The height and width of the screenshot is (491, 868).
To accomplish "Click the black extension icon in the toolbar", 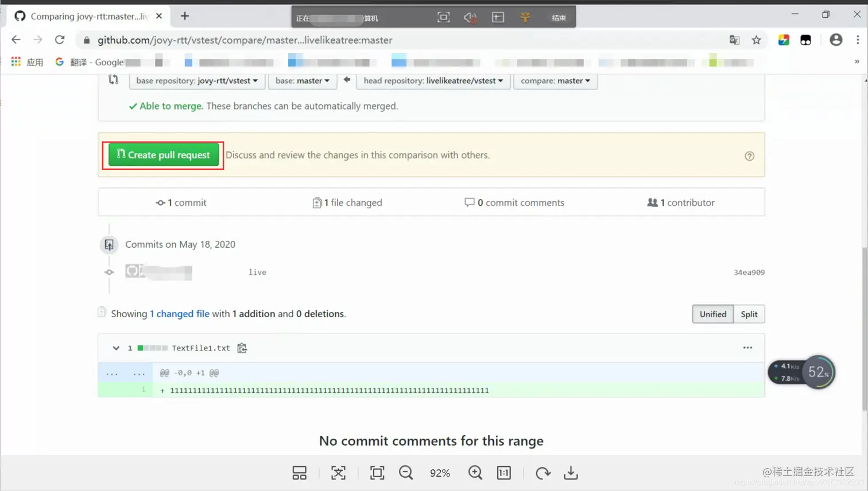I will (x=806, y=40).
